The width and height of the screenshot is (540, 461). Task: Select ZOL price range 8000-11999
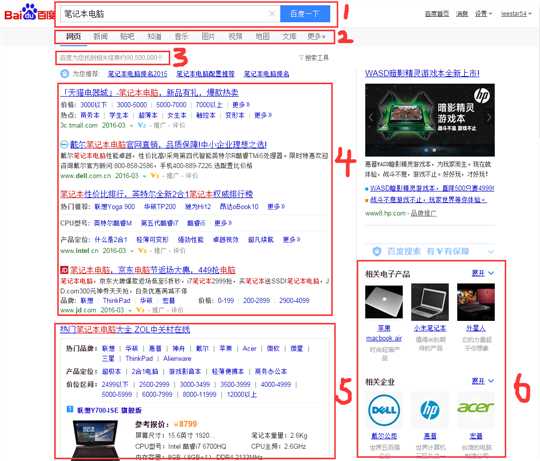click(199, 394)
